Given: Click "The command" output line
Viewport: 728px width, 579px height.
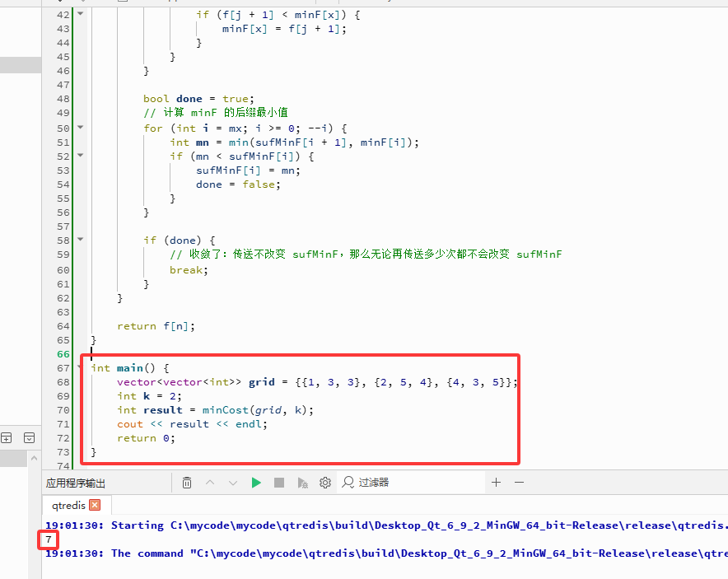Looking at the screenshot, I should (x=386, y=553).
